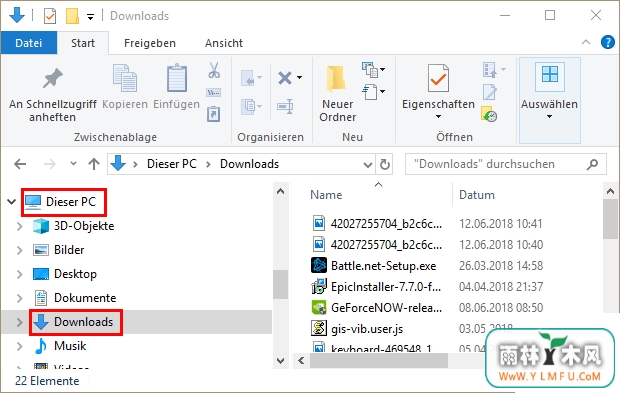This screenshot has height=393, width=620.
Task: Expand the 3D-Objekte tree node
Action: pos(19,226)
